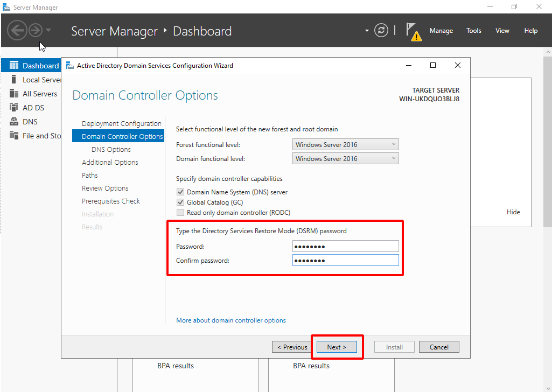Open the Domain functional level dropdown

pos(345,158)
